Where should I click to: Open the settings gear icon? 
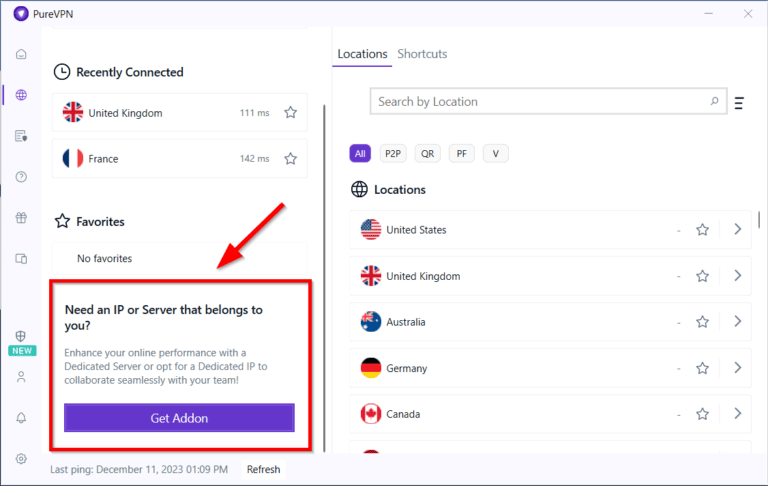tap(21, 458)
